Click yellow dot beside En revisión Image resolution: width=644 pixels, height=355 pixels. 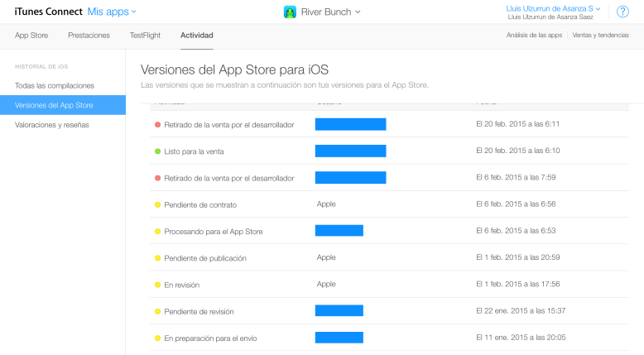coord(157,285)
